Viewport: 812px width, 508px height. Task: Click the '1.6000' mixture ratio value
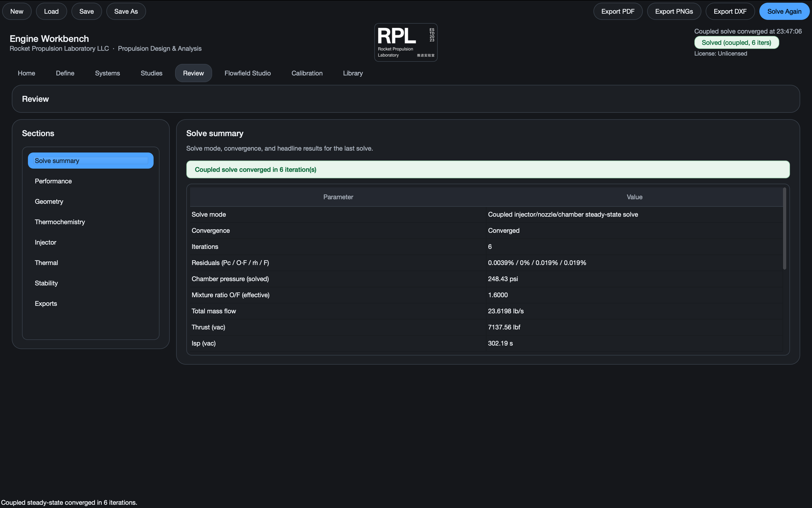pyautogui.click(x=498, y=295)
